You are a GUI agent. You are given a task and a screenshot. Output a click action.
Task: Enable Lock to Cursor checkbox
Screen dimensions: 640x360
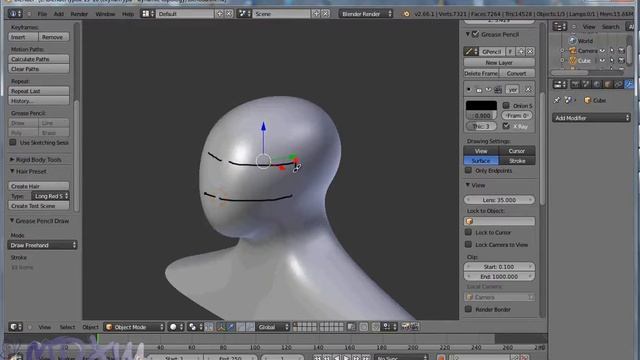point(468,232)
